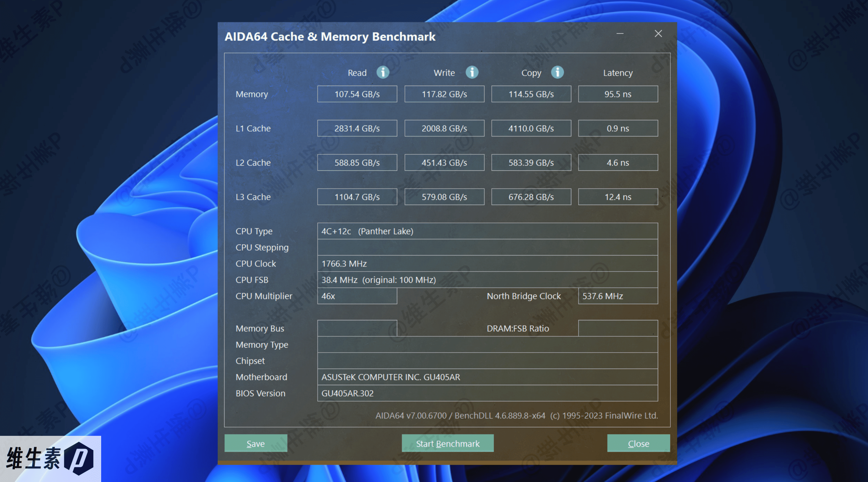
Task: Select the Memory Read 107.54 GB/s field
Action: (357, 94)
